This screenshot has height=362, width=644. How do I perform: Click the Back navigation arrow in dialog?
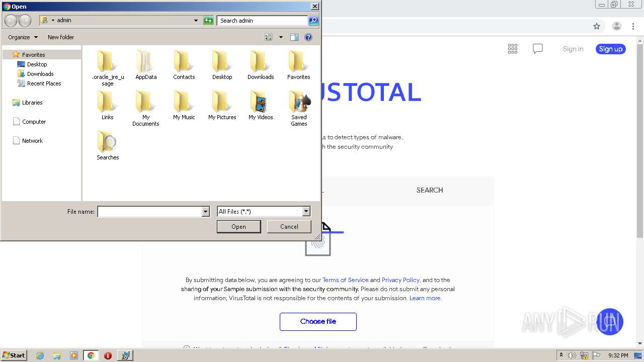click(x=11, y=21)
